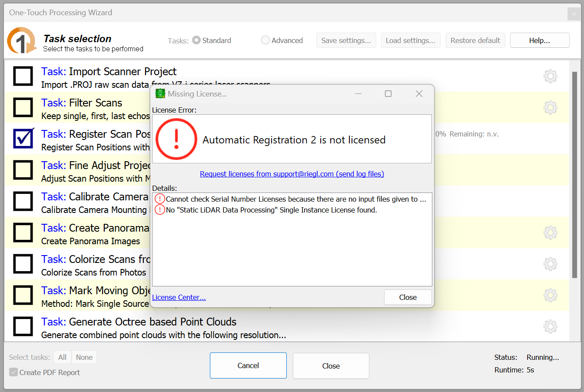The width and height of the screenshot is (584, 392).
Task: Open the License Center link
Action: coord(179,298)
